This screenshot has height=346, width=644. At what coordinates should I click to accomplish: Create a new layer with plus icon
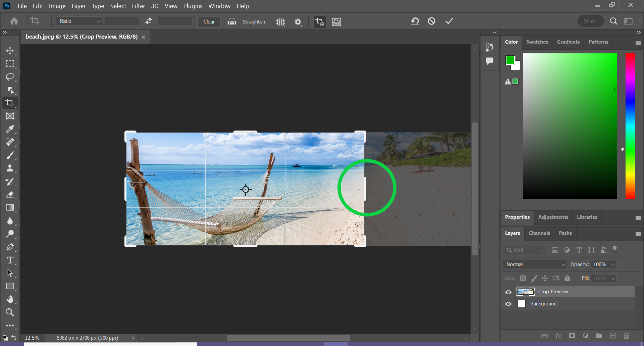613,336
